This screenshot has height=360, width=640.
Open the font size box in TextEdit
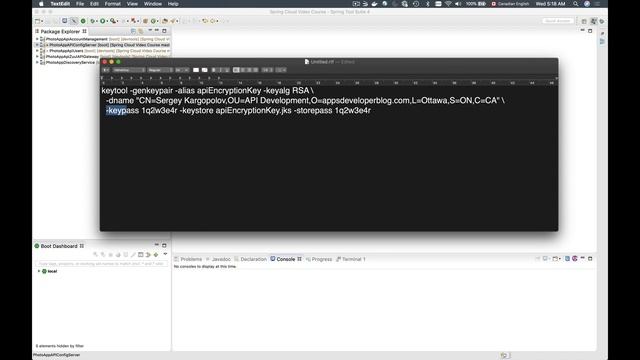[x=182, y=70]
